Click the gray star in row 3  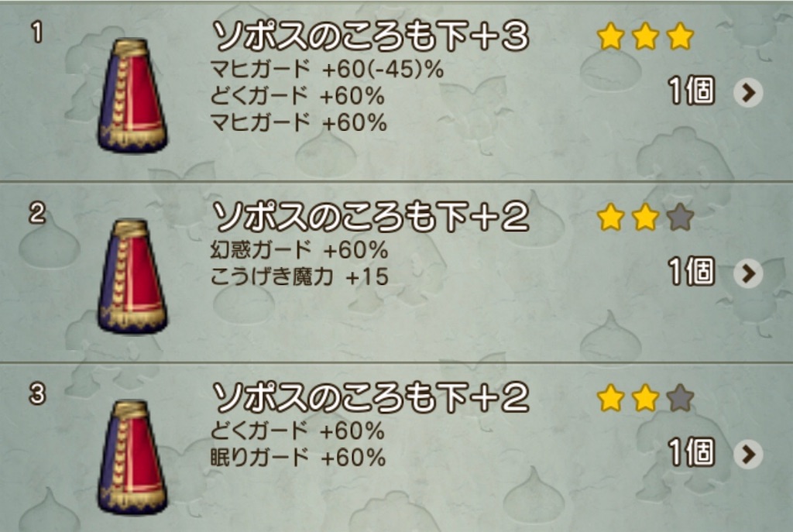[680, 398]
